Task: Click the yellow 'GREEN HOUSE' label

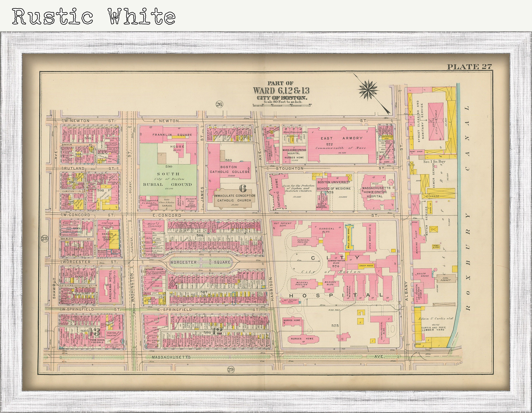Action: (x=366, y=266)
